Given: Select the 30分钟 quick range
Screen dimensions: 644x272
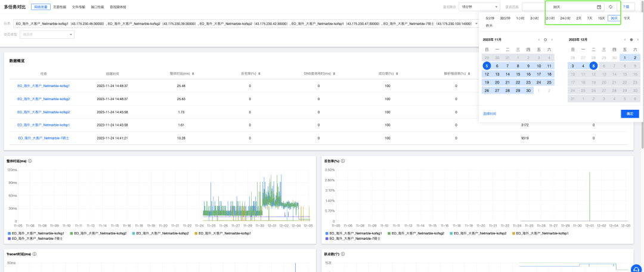Looking at the screenshot, I should [x=506, y=18].
